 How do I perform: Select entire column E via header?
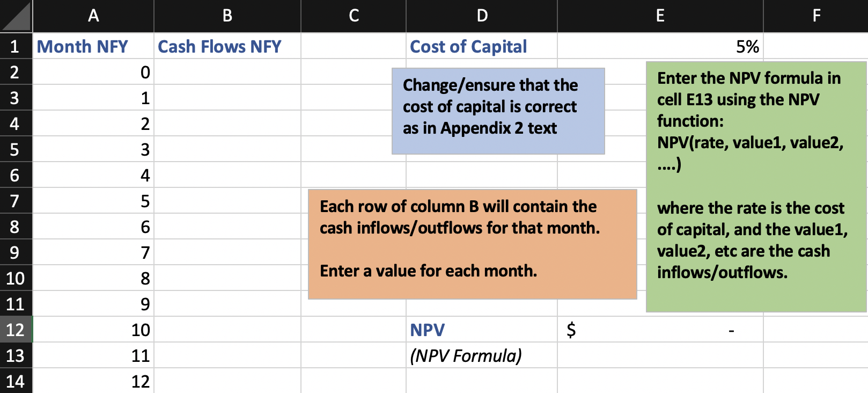[x=660, y=16]
